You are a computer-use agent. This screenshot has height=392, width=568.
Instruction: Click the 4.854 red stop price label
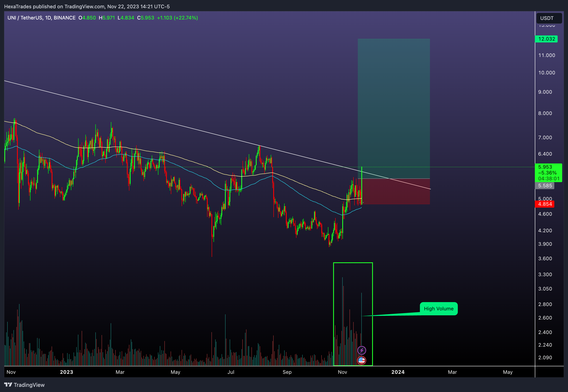(x=544, y=204)
